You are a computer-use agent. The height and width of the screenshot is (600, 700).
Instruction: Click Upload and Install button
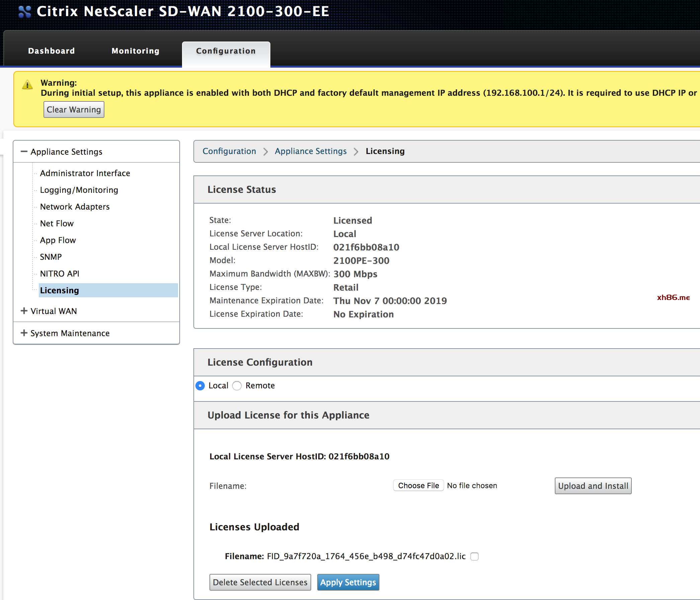click(x=593, y=486)
